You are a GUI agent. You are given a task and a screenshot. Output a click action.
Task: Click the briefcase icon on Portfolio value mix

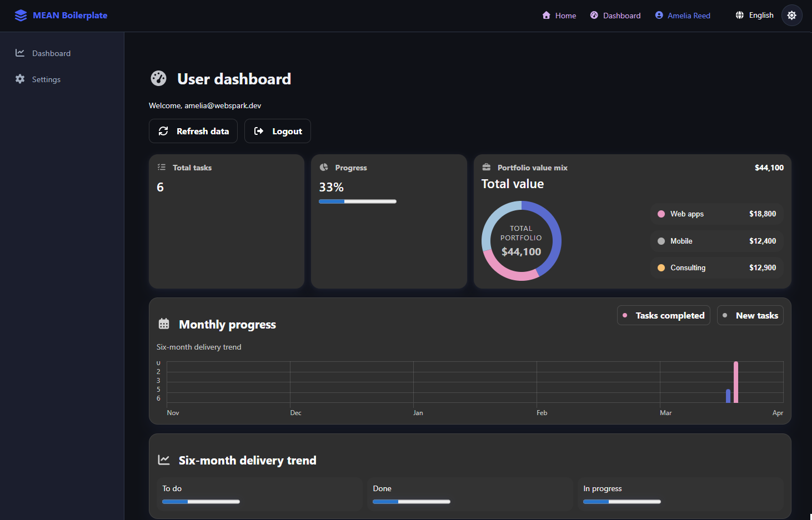487,167
